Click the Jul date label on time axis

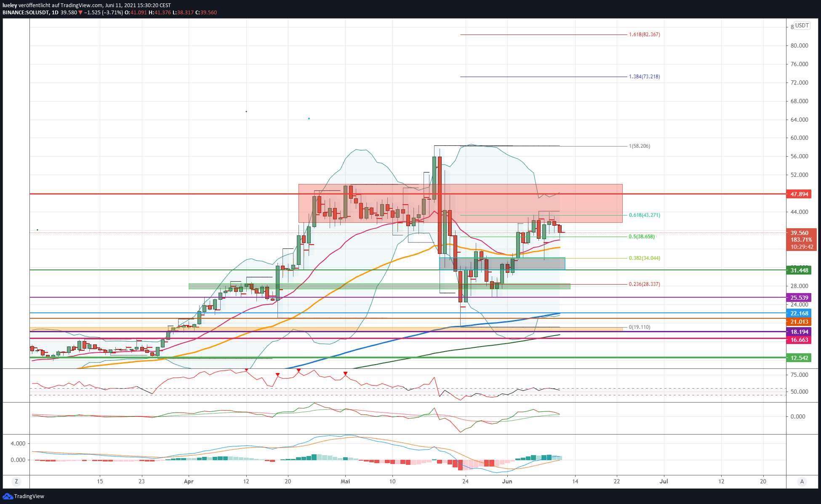click(x=664, y=481)
